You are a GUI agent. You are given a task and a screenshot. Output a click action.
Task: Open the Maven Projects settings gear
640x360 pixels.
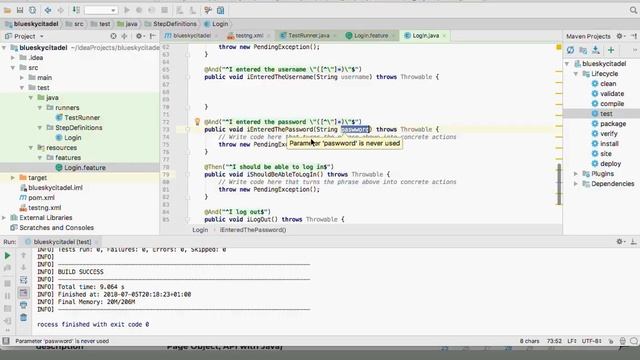click(620, 36)
